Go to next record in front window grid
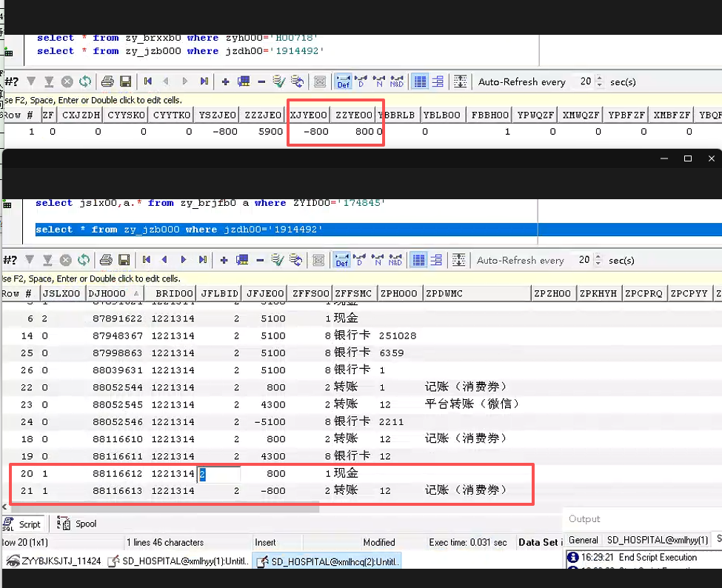 183,260
